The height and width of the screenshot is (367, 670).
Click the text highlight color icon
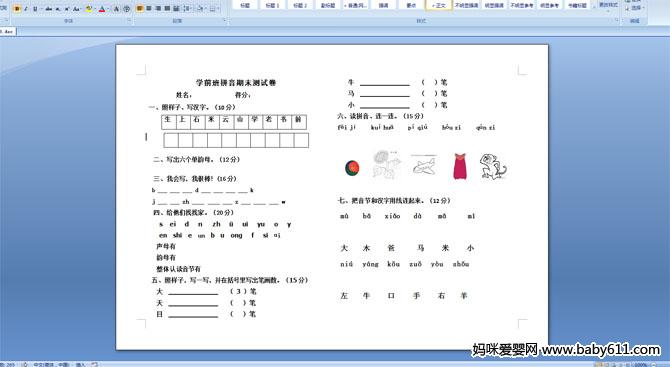89,9
